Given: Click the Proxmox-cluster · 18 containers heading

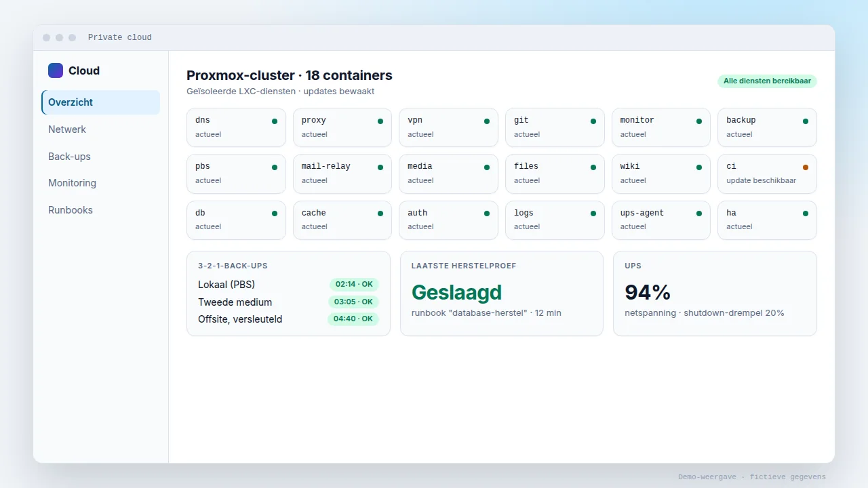Looking at the screenshot, I should pos(290,75).
